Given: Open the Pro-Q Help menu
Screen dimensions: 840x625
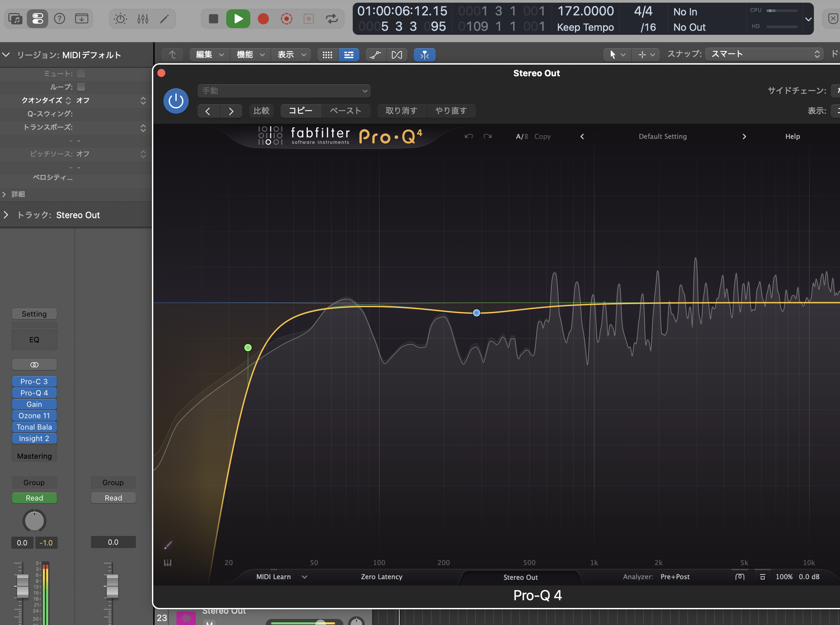Looking at the screenshot, I should pos(793,137).
